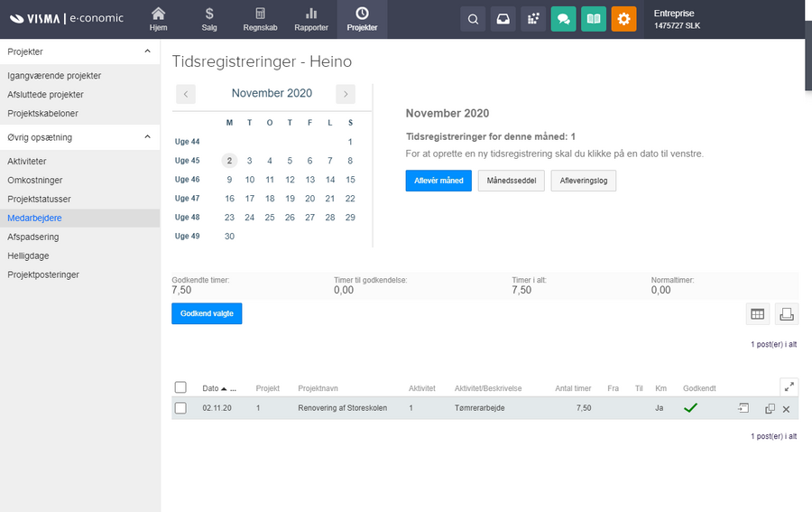
Task: Open the Regnskab top menu
Action: coord(260,19)
